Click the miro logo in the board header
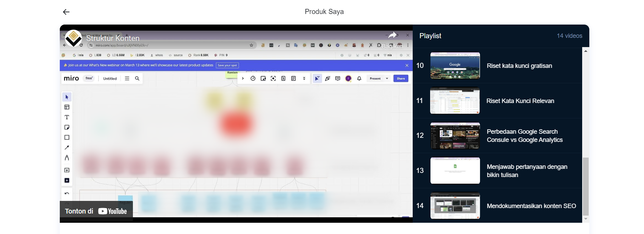 tap(71, 78)
